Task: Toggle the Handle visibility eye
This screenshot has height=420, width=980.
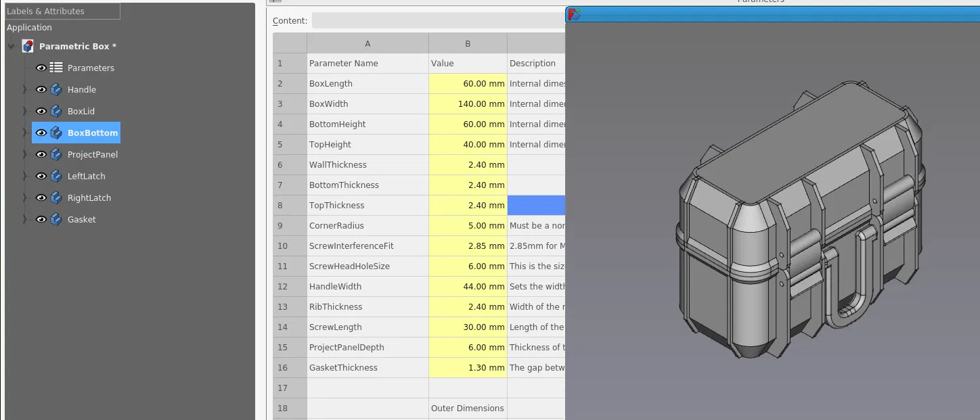Action: click(41, 89)
